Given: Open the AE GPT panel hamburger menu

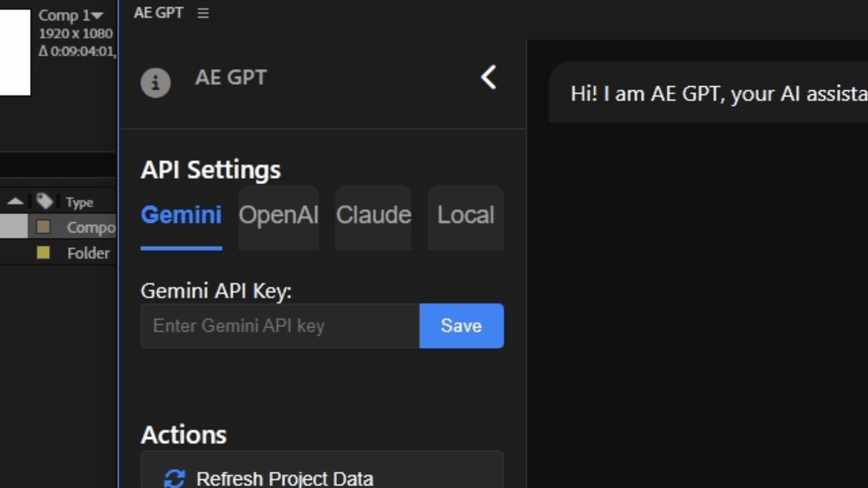Looking at the screenshot, I should coord(203,13).
